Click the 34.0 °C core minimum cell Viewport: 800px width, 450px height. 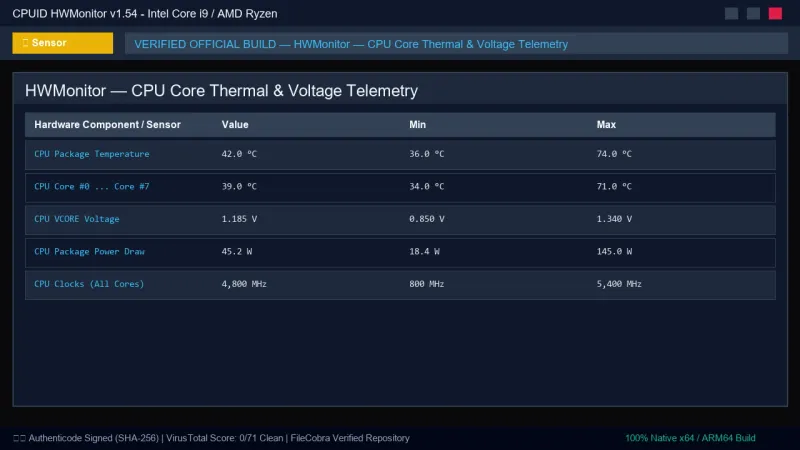click(427, 187)
